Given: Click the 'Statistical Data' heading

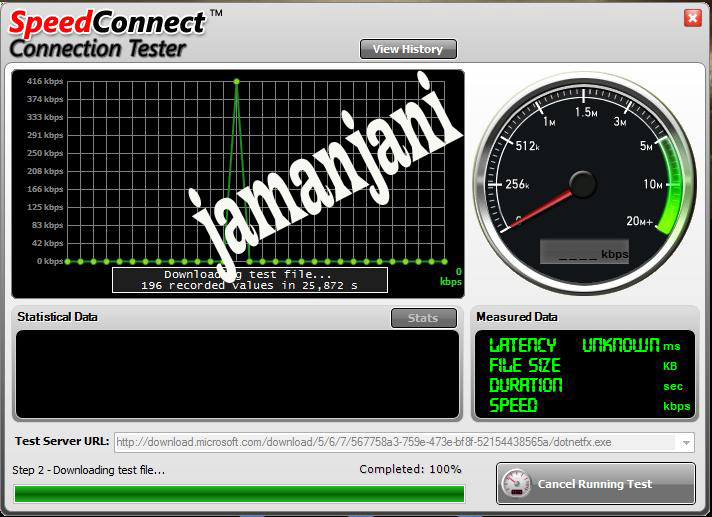Looking at the screenshot, I should pyautogui.click(x=57, y=317).
